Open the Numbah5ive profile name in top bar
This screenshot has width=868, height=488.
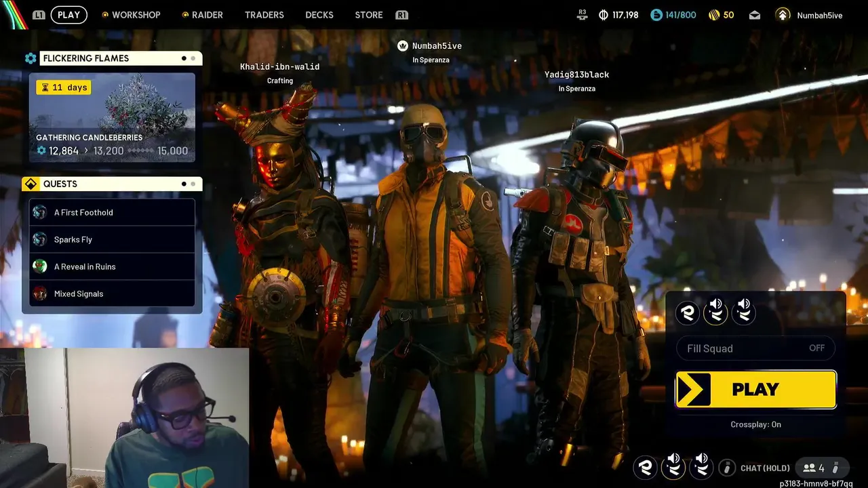(820, 15)
